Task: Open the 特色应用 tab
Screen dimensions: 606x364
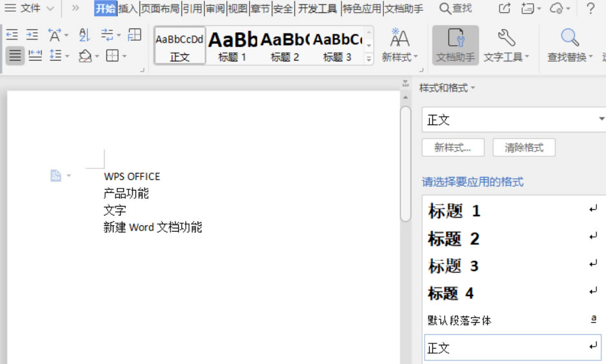Action: tap(362, 8)
